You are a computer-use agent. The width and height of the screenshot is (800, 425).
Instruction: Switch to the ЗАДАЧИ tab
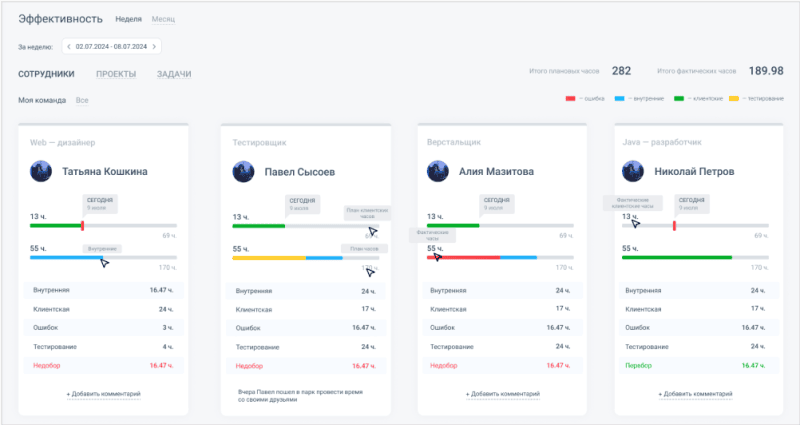coord(174,74)
